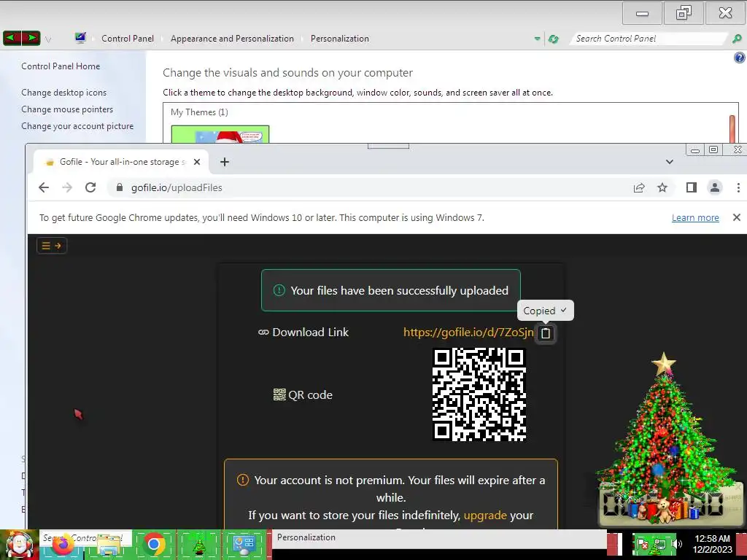Viewport: 747px width, 560px height.
Task: Click the Control Panel back arrow
Action: click(x=13, y=38)
